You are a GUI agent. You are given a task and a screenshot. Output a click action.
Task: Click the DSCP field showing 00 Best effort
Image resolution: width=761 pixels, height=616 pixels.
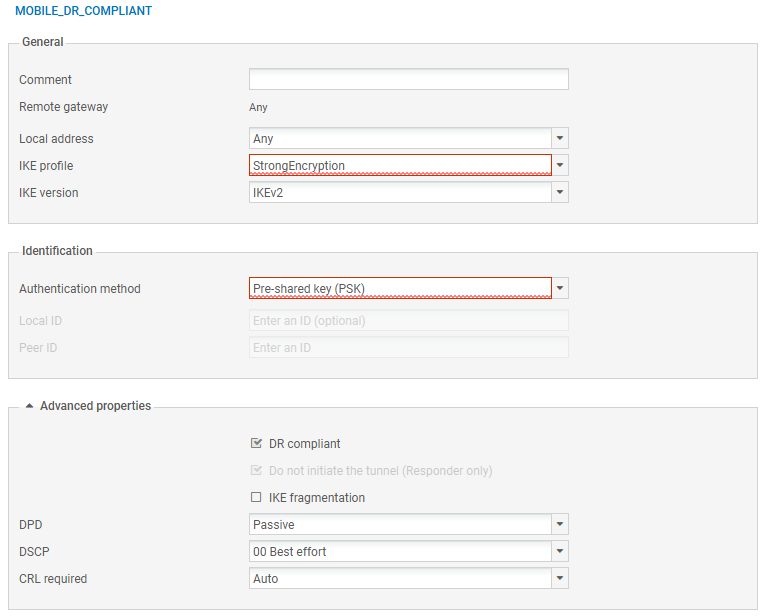399,552
